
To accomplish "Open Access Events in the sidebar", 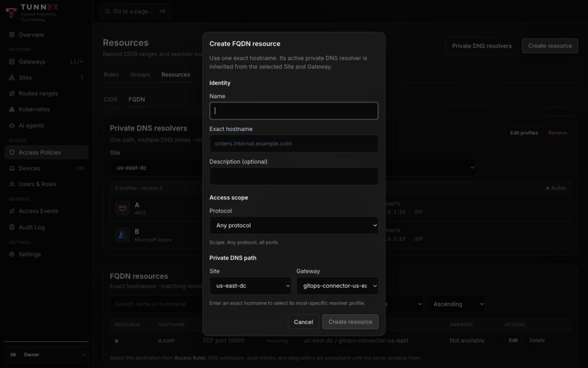I will [46, 211].
